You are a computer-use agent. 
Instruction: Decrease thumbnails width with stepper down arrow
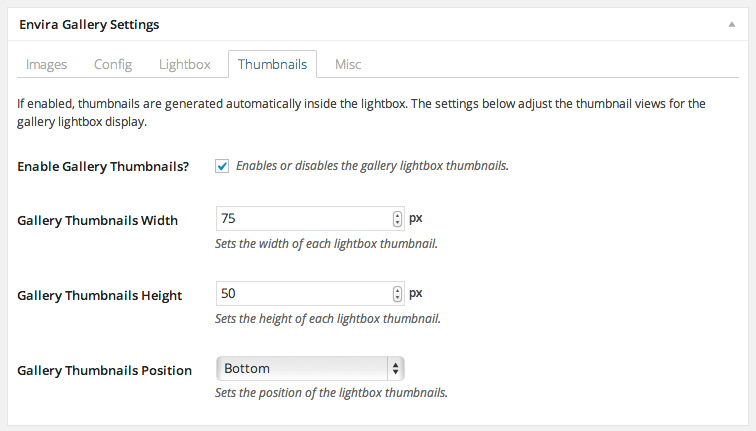397,223
